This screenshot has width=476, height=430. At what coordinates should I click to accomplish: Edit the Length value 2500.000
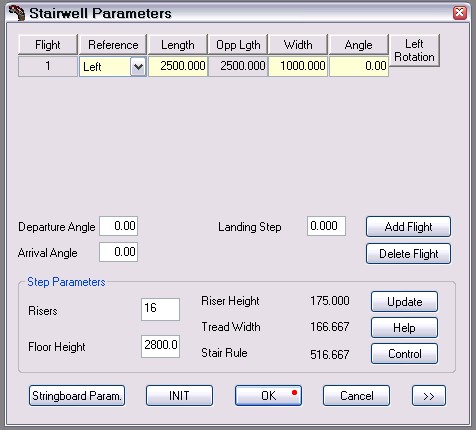tap(178, 66)
